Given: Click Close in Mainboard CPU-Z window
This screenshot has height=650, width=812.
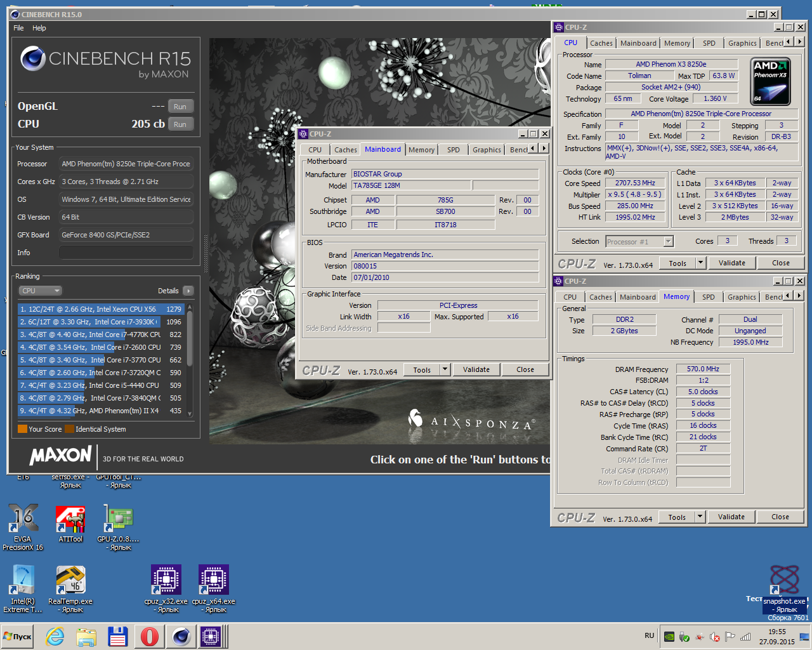Looking at the screenshot, I should (525, 369).
